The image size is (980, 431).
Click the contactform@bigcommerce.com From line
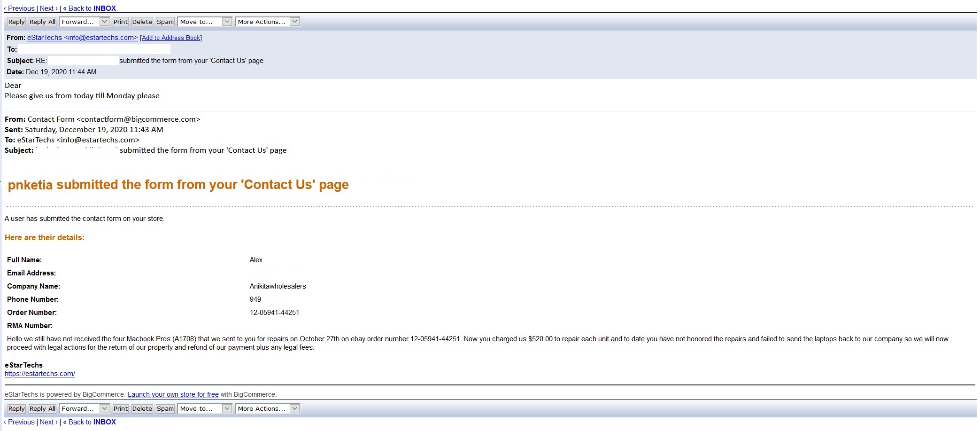tap(102, 119)
